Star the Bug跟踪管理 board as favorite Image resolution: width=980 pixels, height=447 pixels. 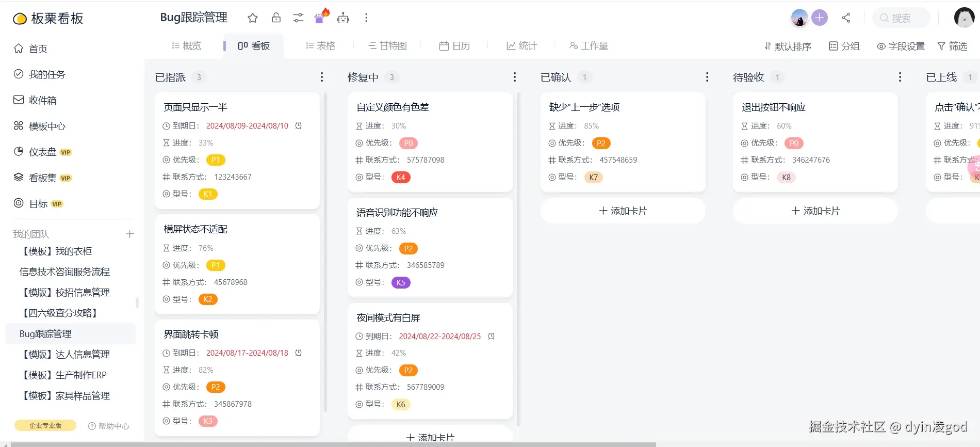252,18
